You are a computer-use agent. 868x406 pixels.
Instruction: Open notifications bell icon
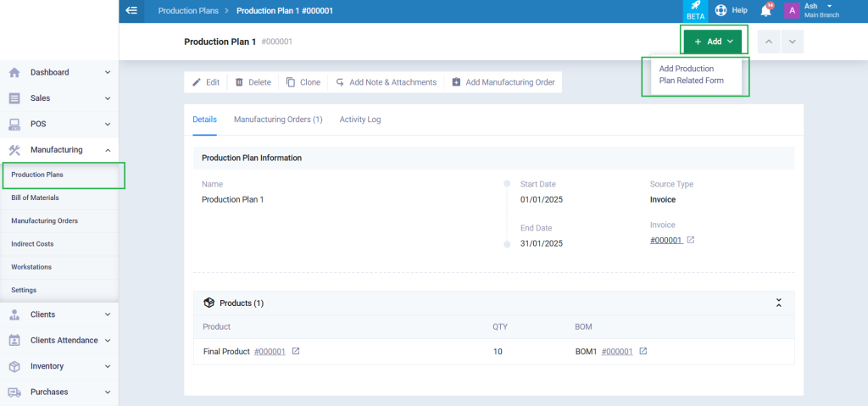pos(765,10)
